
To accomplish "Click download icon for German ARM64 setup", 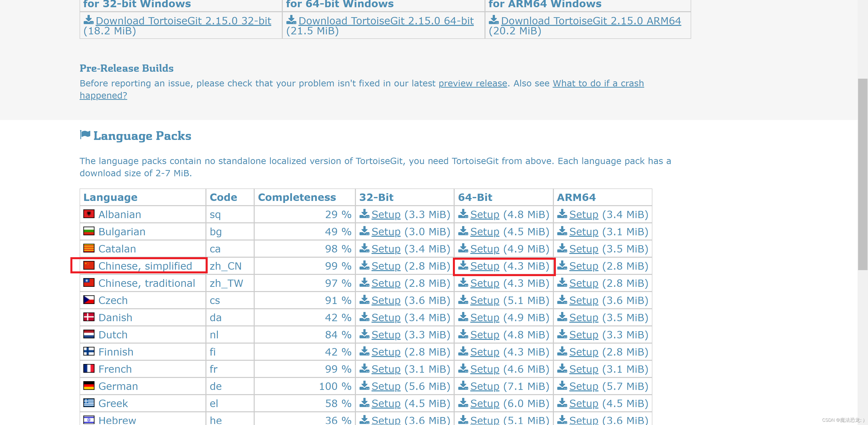I will coord(562,385).
